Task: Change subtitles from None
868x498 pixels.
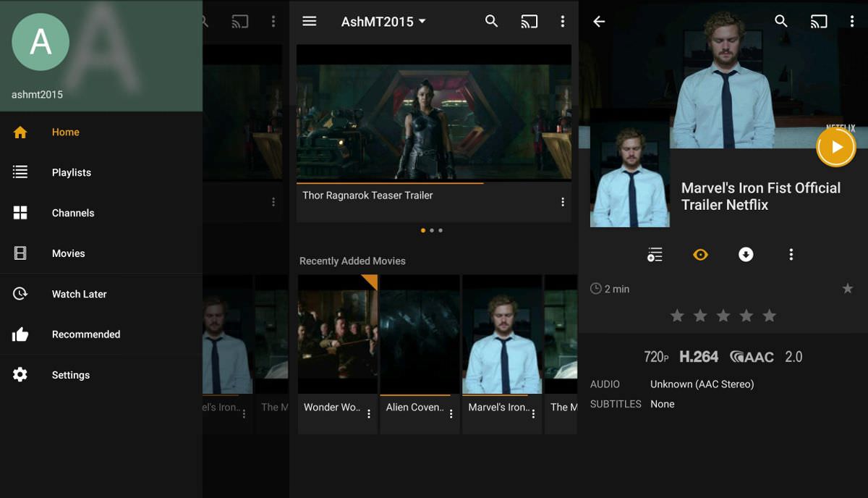Action: [x=663, y=404]
